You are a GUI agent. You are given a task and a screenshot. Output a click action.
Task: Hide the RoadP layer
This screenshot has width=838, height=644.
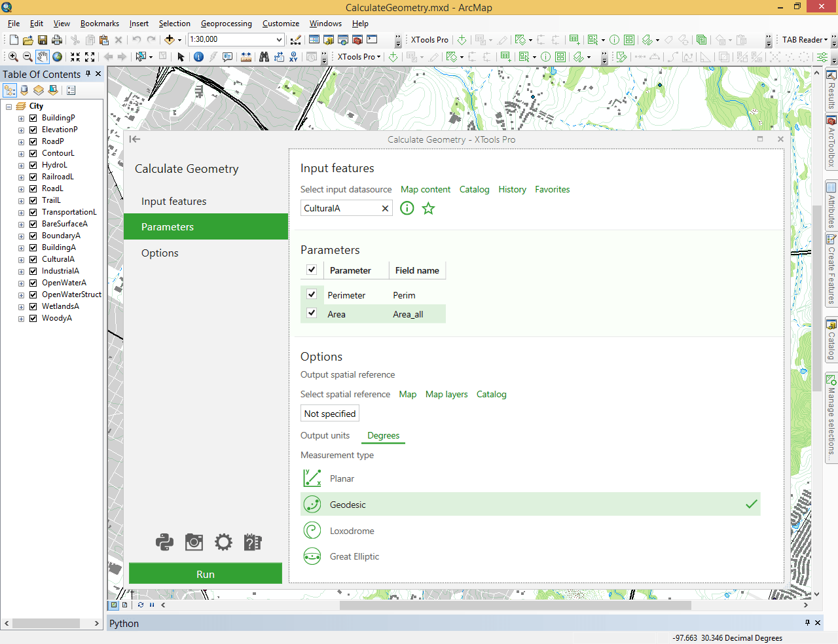tap(33, 141)
